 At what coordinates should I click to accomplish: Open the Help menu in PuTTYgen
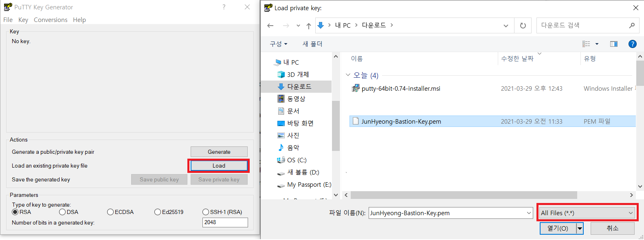pos(79,20)
